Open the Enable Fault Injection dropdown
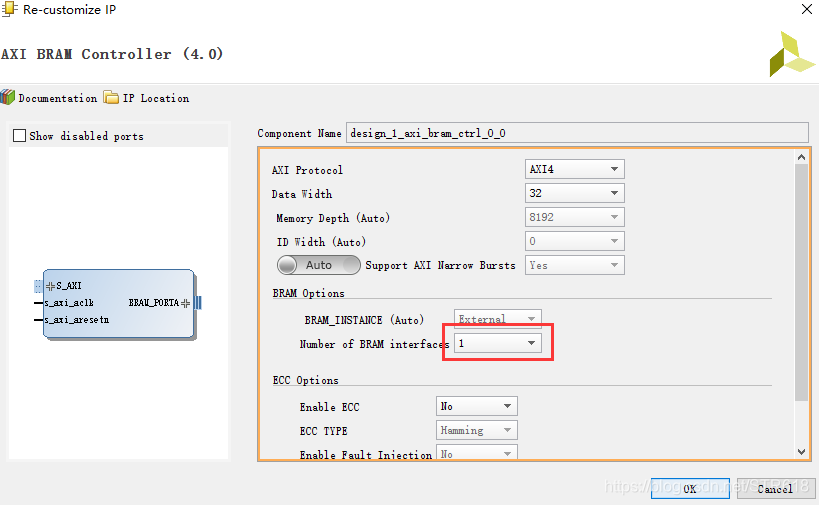This screenshot has height=505, width=819. coord(477,453)
